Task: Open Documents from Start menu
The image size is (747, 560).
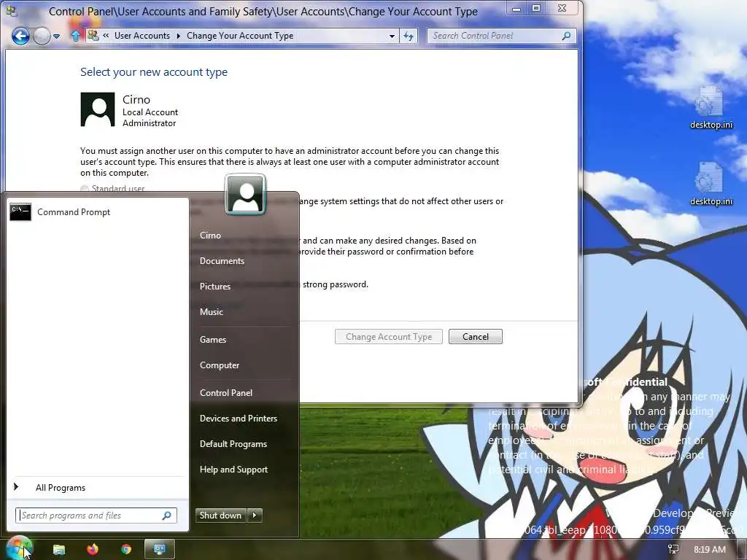Action: pos(222,261)
